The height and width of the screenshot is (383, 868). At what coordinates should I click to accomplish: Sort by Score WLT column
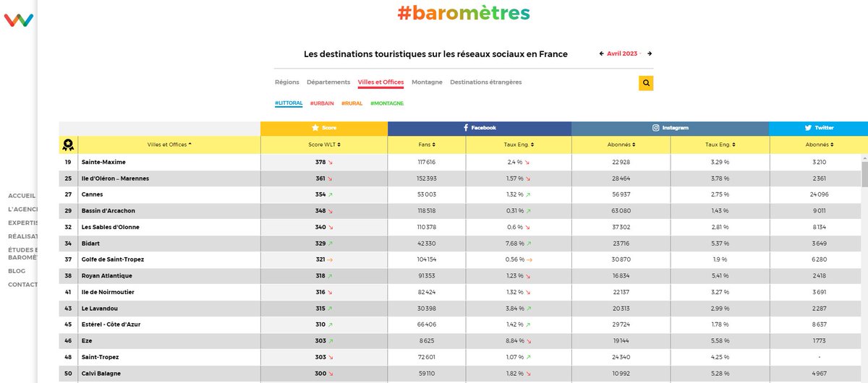pyautogui.click(x=324, y=145)
